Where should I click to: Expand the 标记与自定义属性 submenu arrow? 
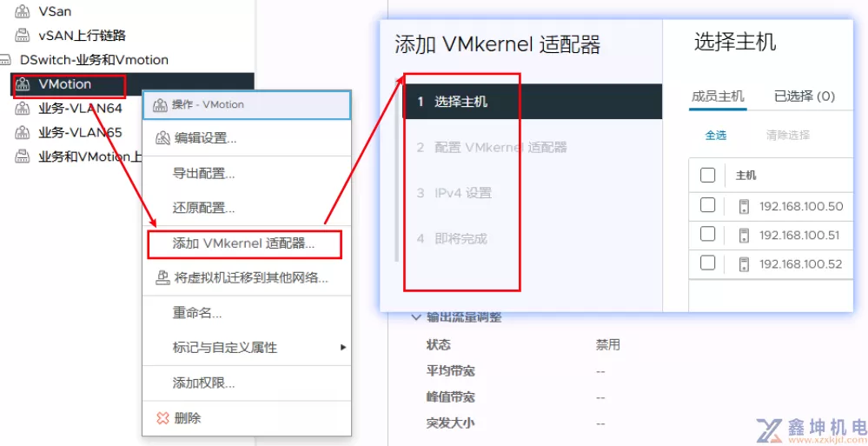coord(343,348)
